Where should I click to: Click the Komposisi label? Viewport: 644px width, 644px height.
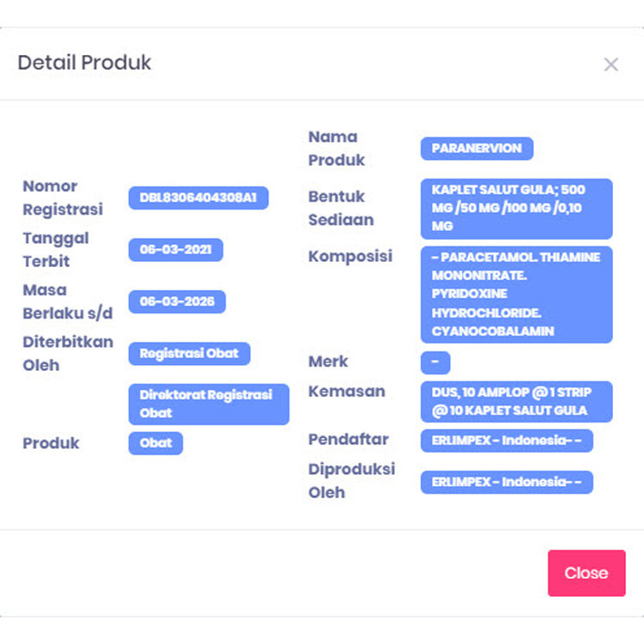pos(350,256)
